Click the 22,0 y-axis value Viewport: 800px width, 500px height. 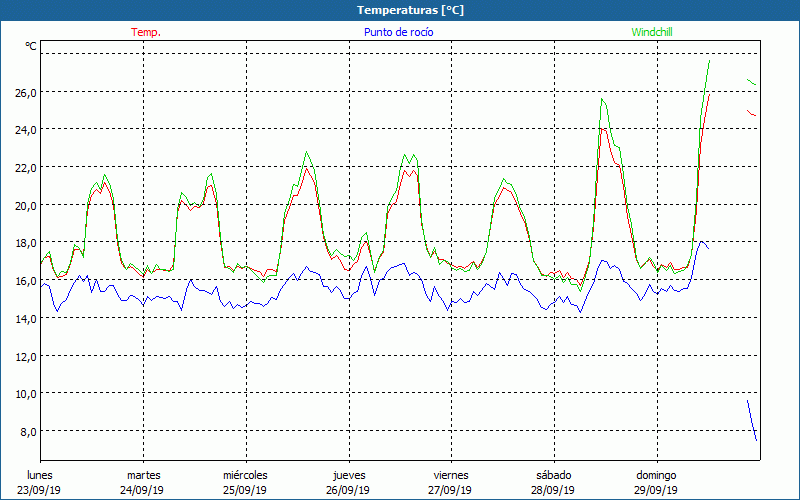pos(26,168)
